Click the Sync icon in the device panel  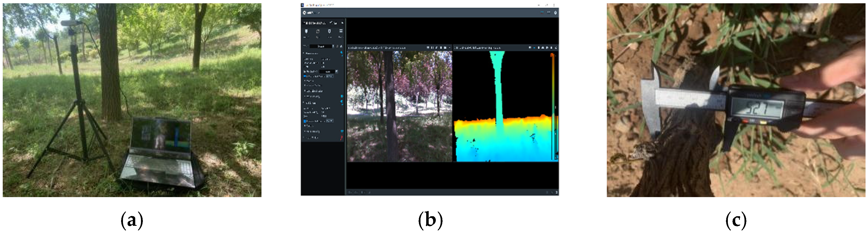pyautogui.click(x=318, y=31)
